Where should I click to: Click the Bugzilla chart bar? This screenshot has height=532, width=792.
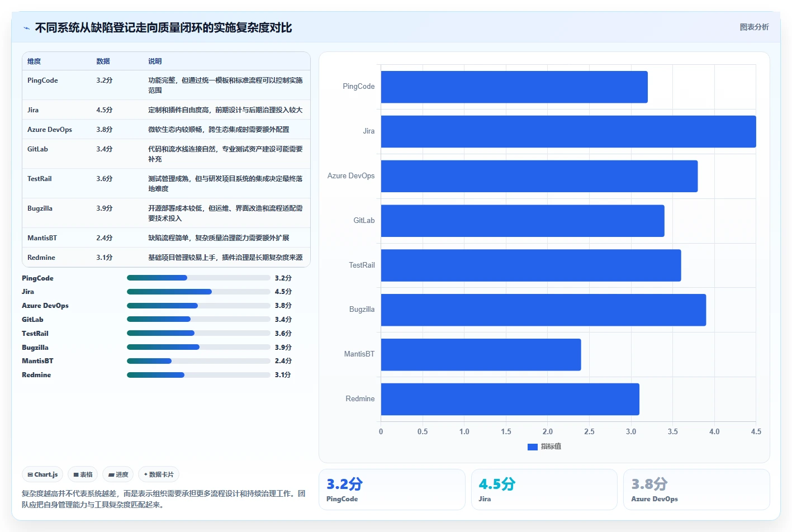pyautogui.click(x=543, y=310)
